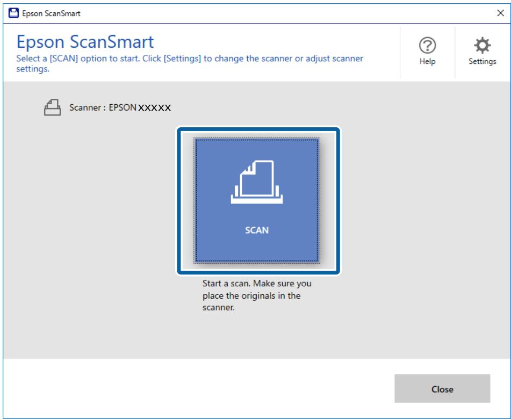Click the scanner device icon beside Scanner label

tap(52, 107)
